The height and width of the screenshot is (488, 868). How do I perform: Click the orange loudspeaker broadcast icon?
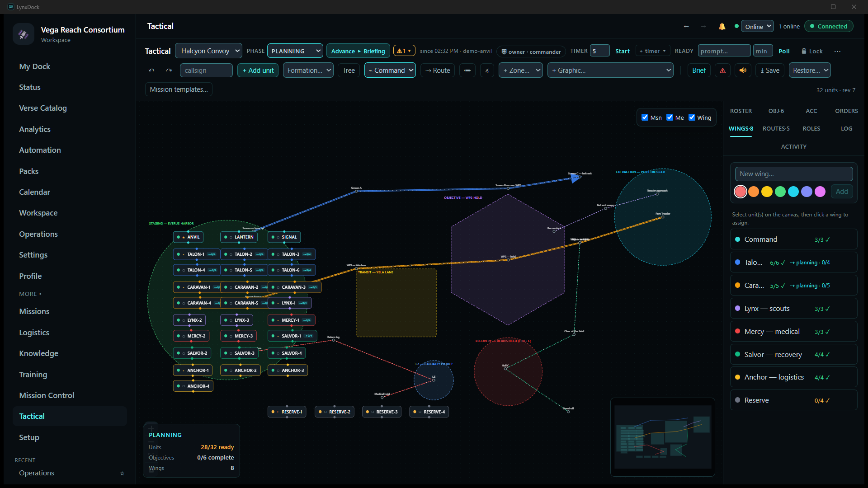coord(743,70)
